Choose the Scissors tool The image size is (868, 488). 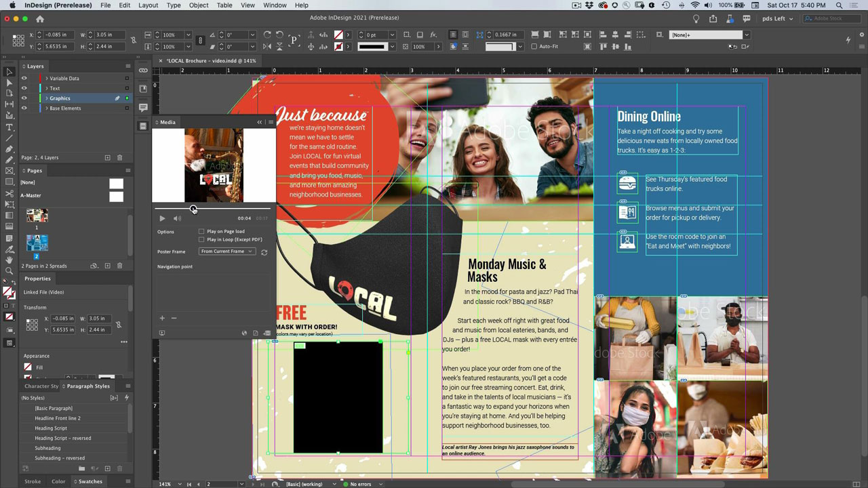click(9, 194)
